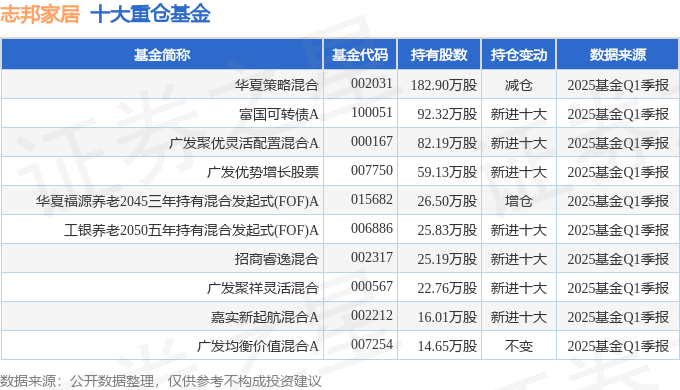The width and height of the screenshot is (680, 390).
Task: Select 华夏福源养老2045三年持有混合发起式(FOF)A row
Action: click(340, 200)
